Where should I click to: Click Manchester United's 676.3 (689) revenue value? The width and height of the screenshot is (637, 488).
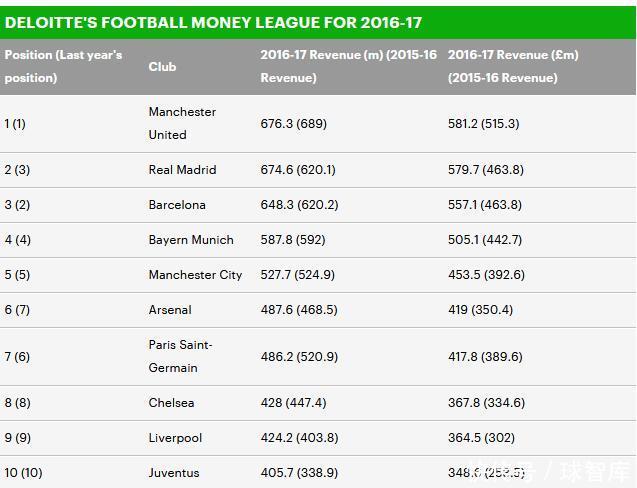[x=294, y=124]
